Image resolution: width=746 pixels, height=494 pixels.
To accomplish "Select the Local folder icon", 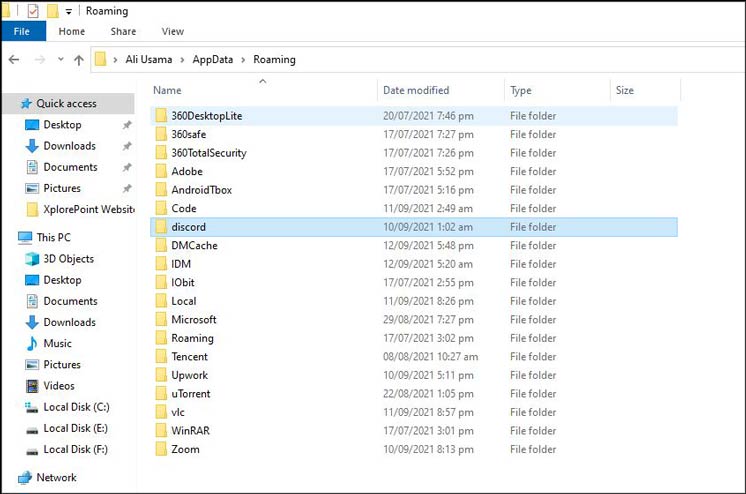I will (x=161, y=301).
